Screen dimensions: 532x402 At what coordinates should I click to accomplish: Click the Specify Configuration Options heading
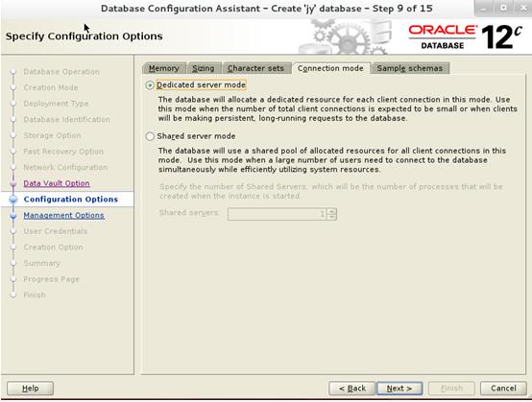coord(85,36)
